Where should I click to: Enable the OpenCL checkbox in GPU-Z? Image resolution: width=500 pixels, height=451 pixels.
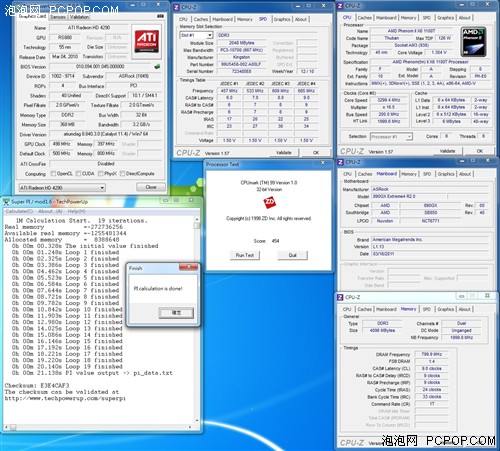pos(53,173)
